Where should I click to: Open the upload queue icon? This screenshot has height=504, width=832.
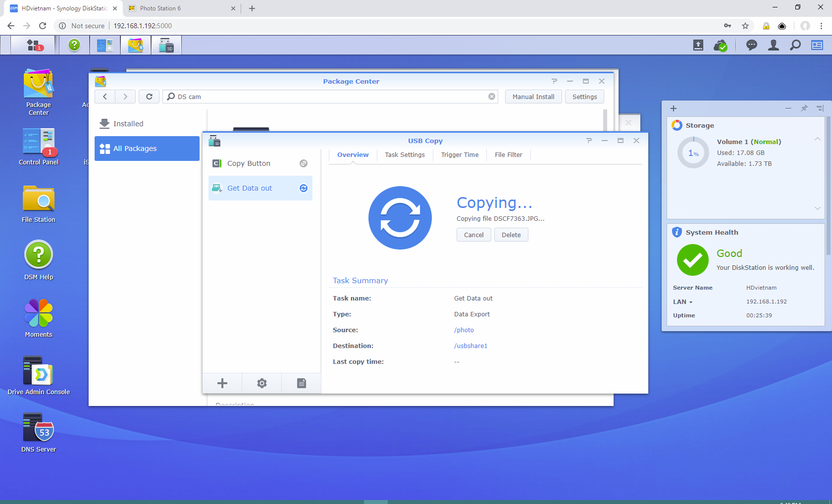click(698, 46)
